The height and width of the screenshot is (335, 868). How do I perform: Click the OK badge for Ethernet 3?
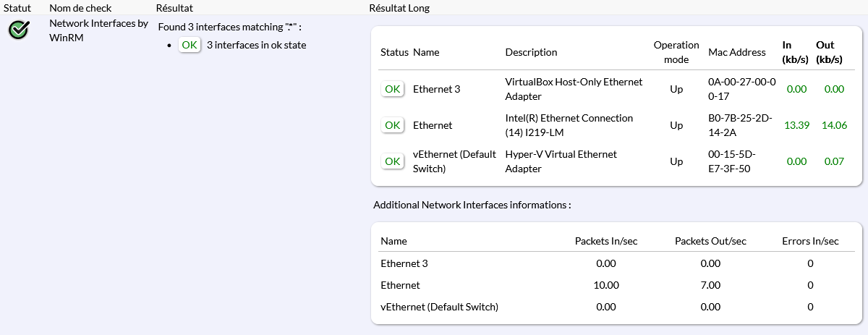coord(392,89)
